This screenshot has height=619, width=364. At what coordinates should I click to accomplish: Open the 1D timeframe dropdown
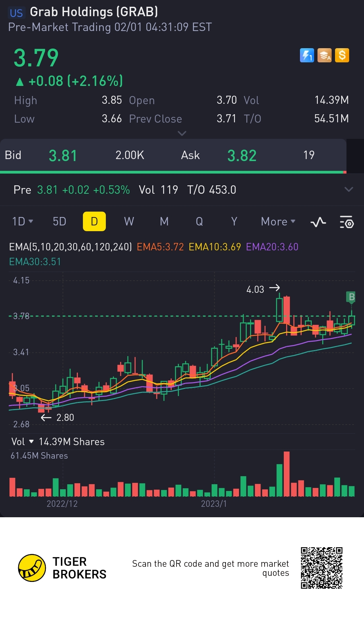[23, 221]
